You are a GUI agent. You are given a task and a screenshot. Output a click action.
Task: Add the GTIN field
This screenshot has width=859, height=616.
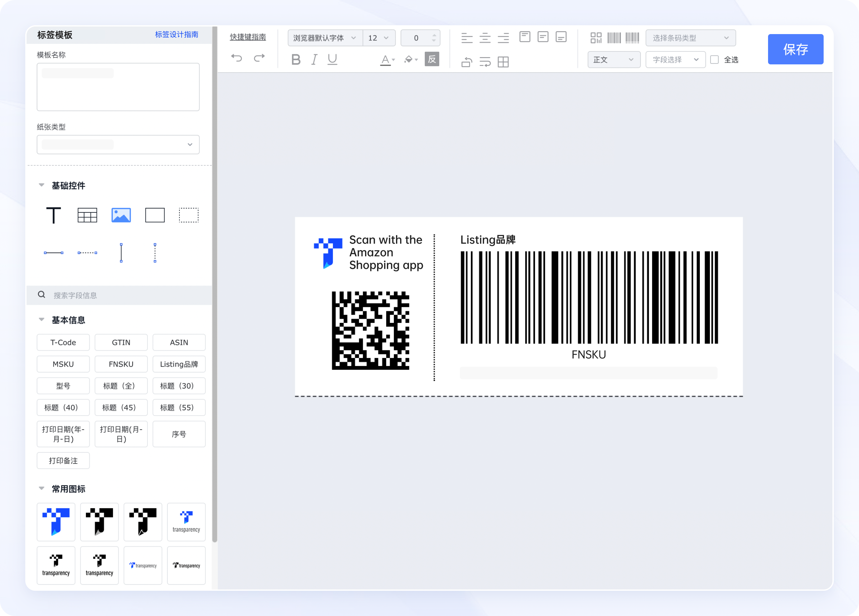pos(121,342)
